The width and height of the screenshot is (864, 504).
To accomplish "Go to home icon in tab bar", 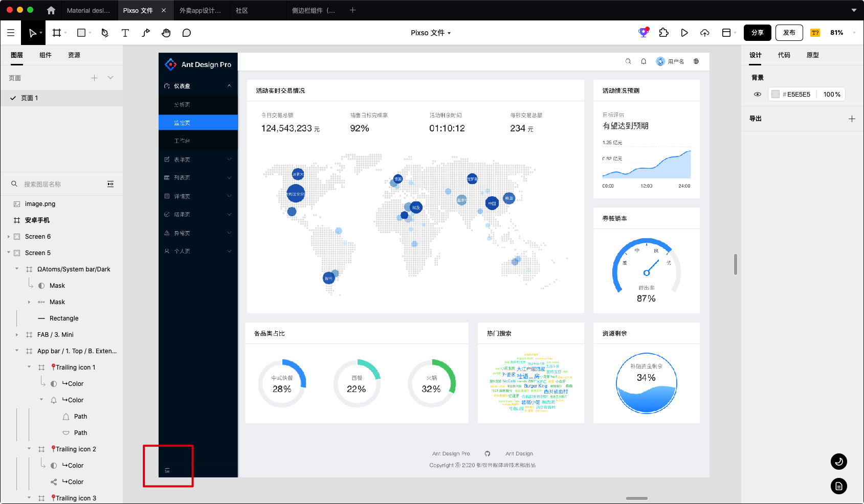I will click(x=51, y=10).
